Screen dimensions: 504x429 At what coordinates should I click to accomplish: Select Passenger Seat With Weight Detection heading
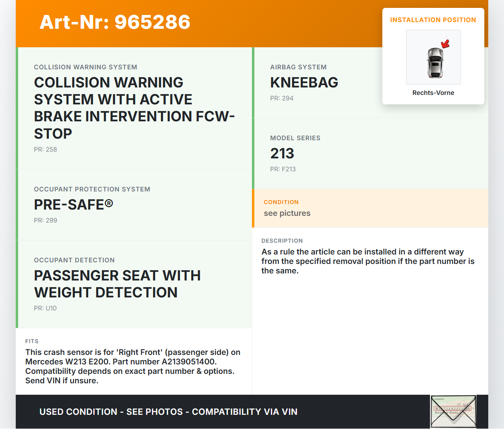[x=117, y=284]
